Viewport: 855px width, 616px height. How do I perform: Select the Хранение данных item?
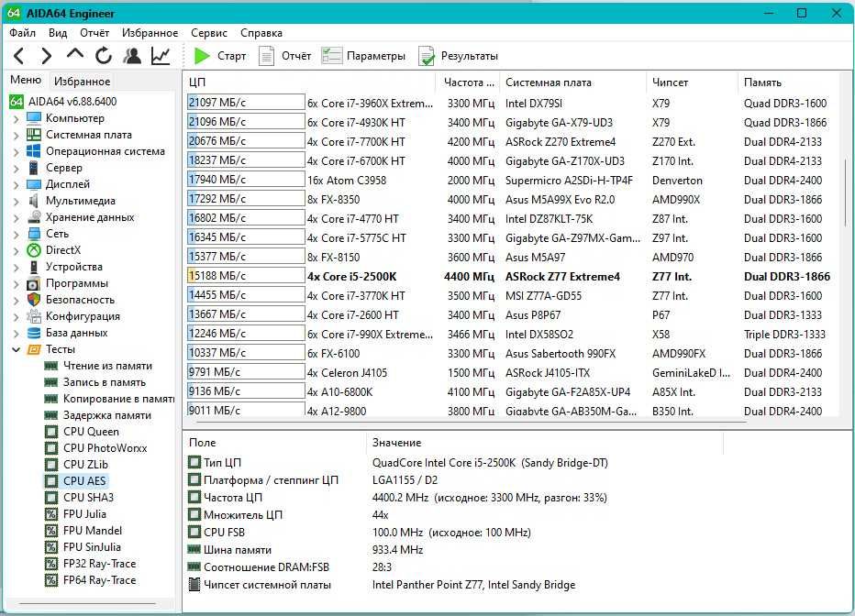[90, 216]
